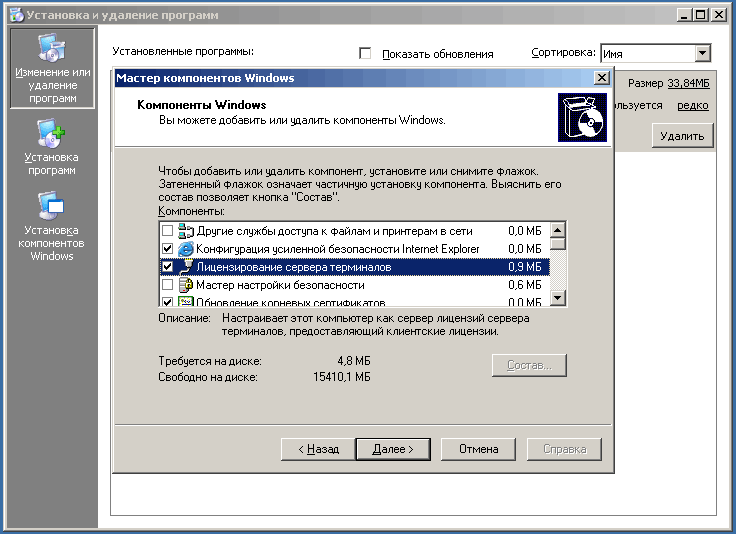This screenshot has height=534, width=736.
Task: Click the 0,6 МБ size value
Action: click(525, 284)
